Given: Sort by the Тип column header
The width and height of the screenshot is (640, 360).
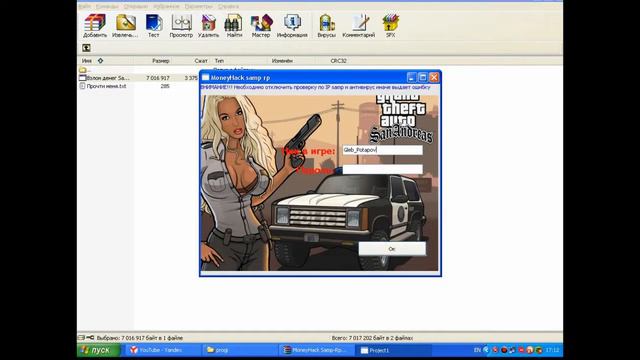Looking at the screenshot, I should (x=220, y=61).
